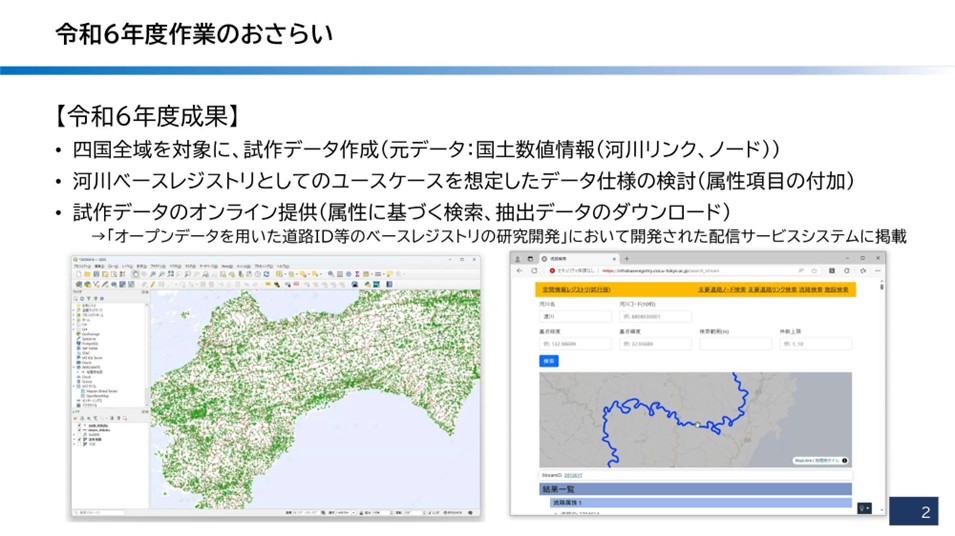Open the 施設検索 link in the yellow header

837,290
